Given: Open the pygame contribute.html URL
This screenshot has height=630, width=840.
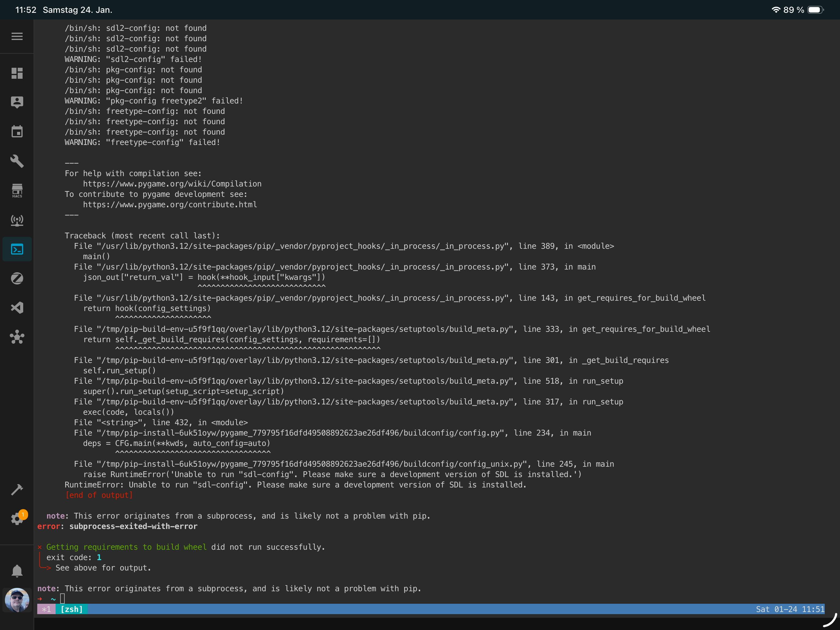Looking at the screenshot, I should (x=170, y=205).
